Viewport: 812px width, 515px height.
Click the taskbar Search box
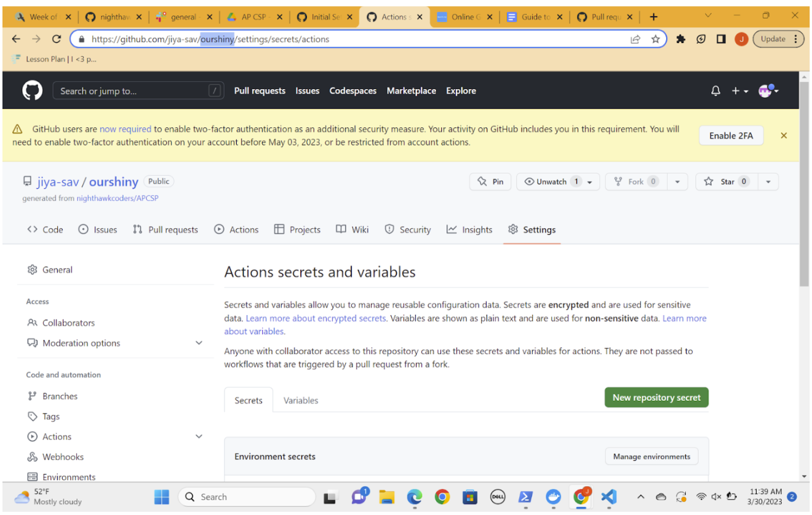tap(247, 497)
